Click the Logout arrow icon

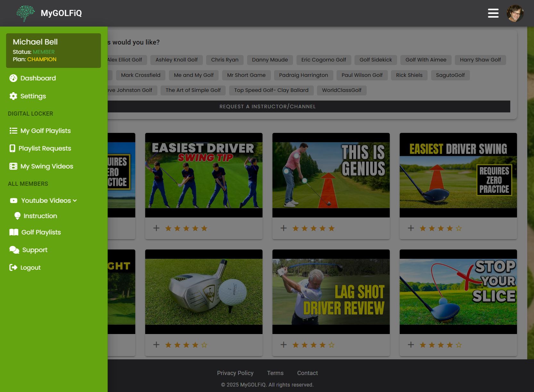[x=13, y=267]
